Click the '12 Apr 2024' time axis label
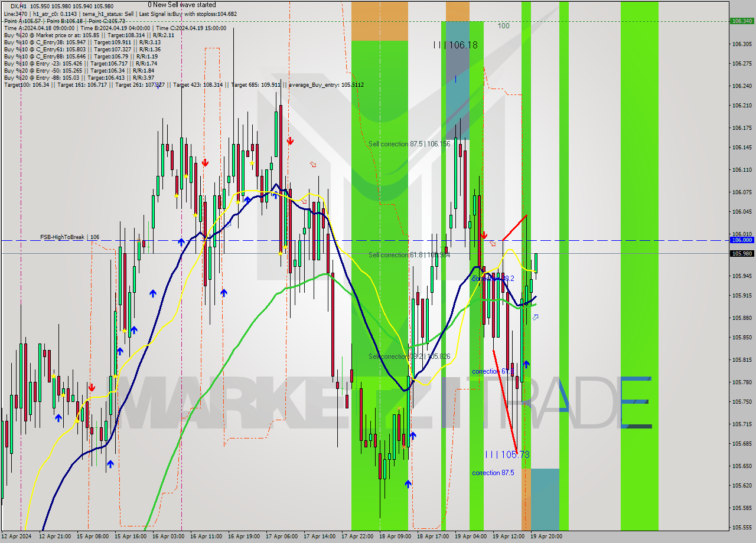The image size is (756, 543). pyautogui.click(x=17, y=537)
